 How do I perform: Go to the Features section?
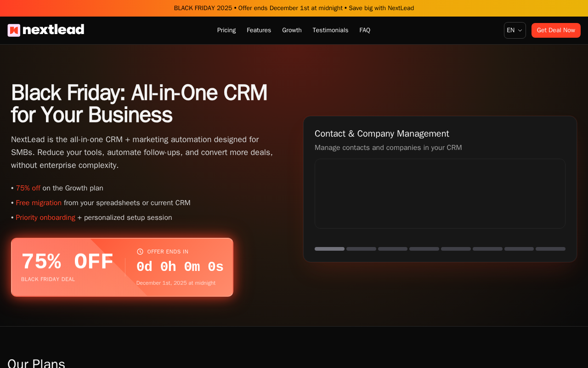[x=259, y=30]
